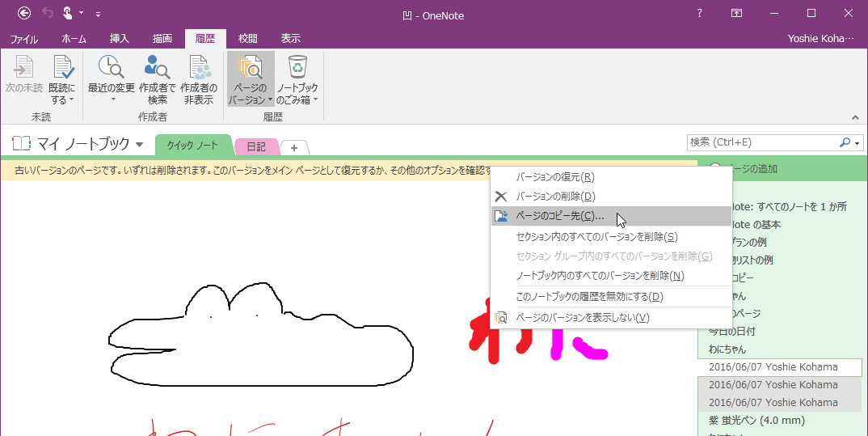Click ページのバージョン button

[x=251, y=80]
